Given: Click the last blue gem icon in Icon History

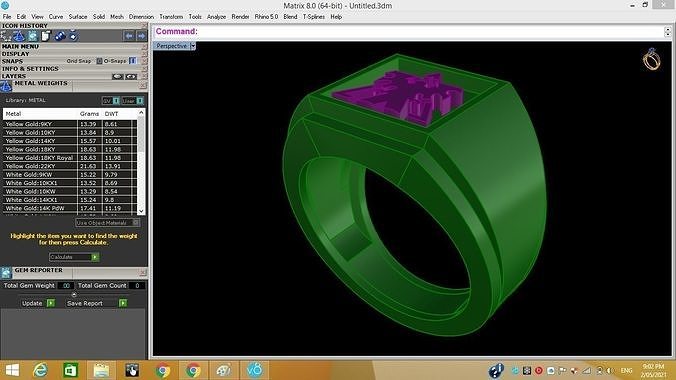Looking at the screenshot, I should tap(73, 36).
